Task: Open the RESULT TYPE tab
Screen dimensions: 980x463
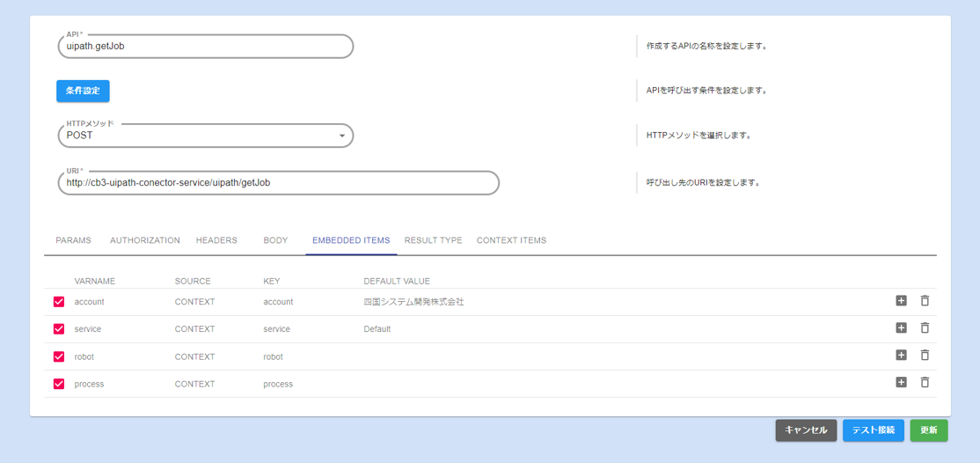Action: pos(433,240)
